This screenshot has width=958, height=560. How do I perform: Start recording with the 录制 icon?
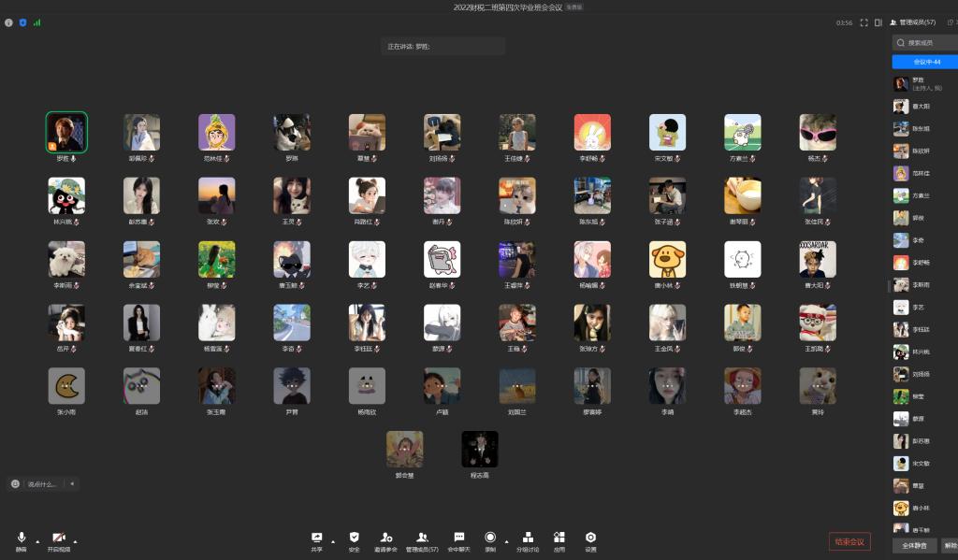489,538
